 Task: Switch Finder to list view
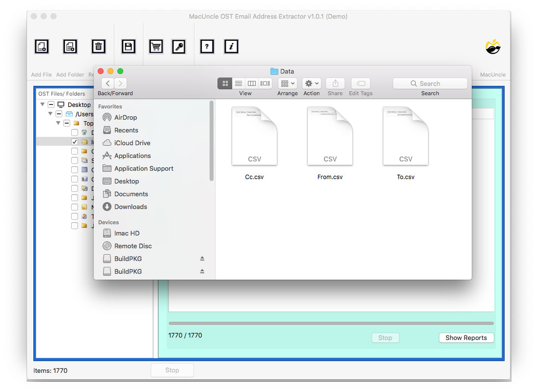[x=239, y=83]
